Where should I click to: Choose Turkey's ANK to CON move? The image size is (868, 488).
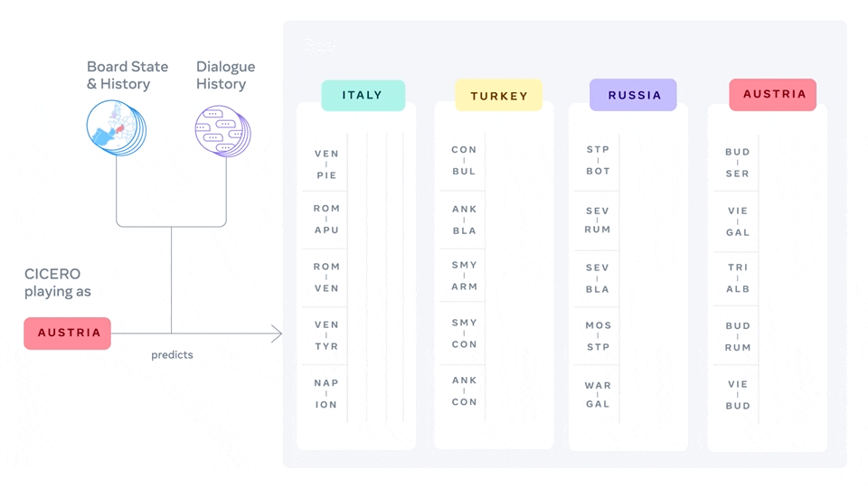[x=464, y=391]
